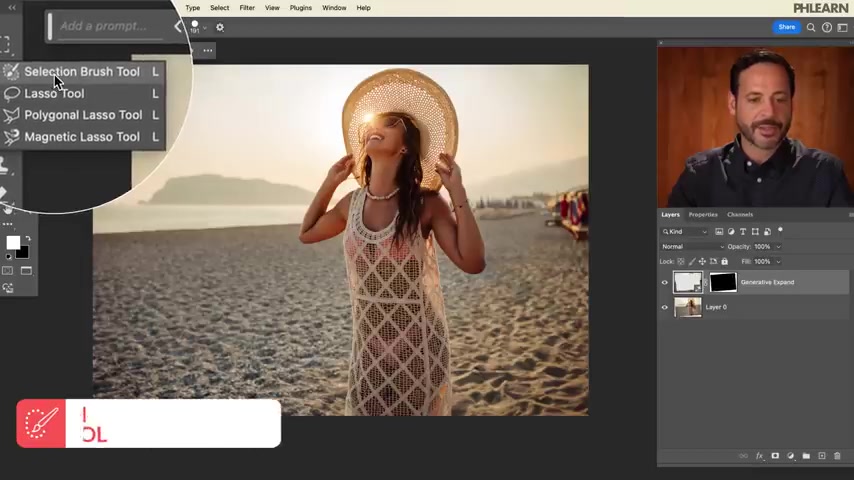Filter for smart objects
Image resolution: width=854 pixels, height=480 pixels.
point(767,232)
